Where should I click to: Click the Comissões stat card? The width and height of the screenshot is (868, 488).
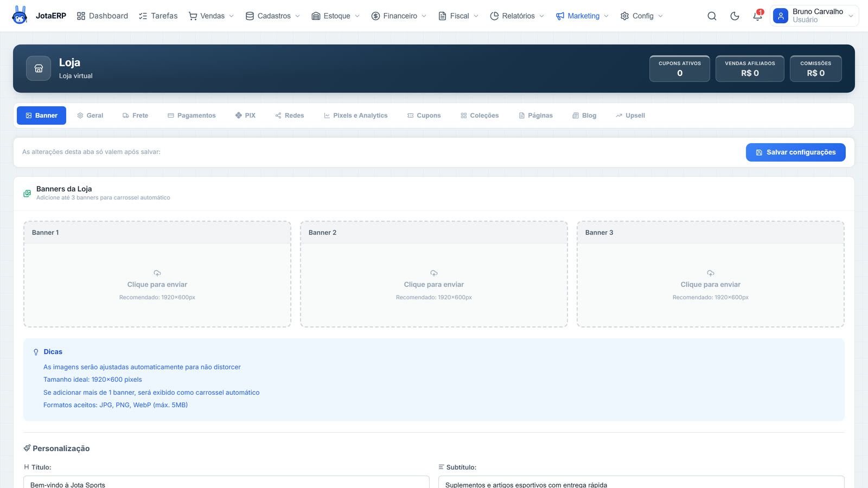pos(816,68)
